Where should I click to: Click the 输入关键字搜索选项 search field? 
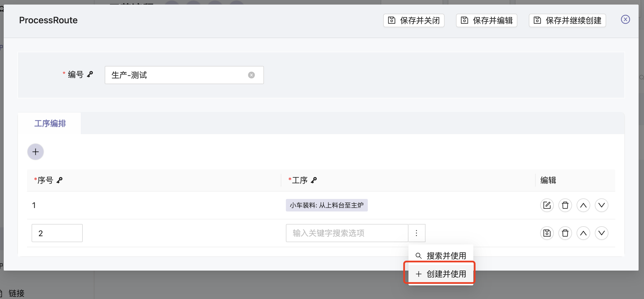347,233
